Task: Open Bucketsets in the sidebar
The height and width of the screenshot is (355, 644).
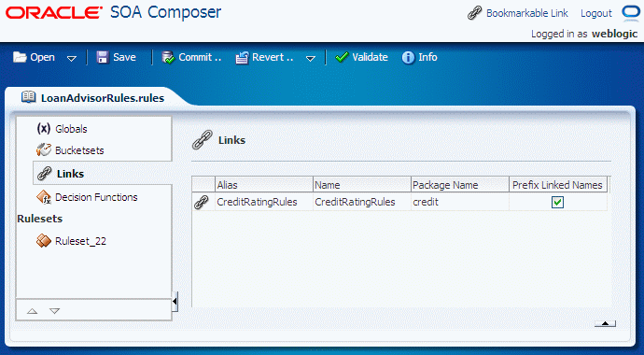Action: tap(79, 150)
